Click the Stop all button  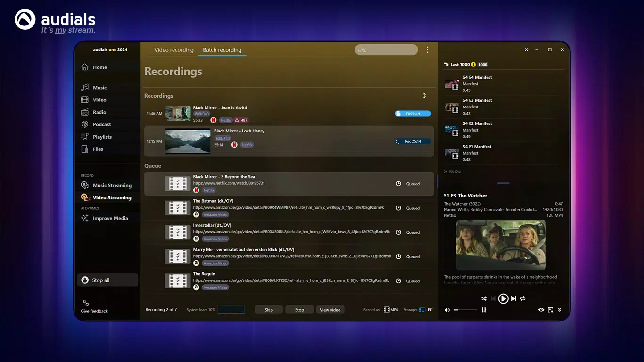click(x=107, y=280)
